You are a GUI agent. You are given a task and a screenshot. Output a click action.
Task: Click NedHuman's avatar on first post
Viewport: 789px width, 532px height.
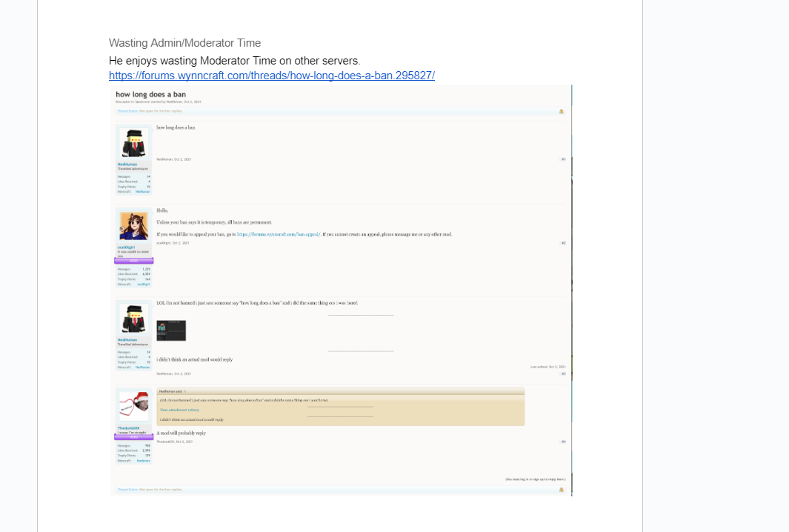click(x=134, y=143)
